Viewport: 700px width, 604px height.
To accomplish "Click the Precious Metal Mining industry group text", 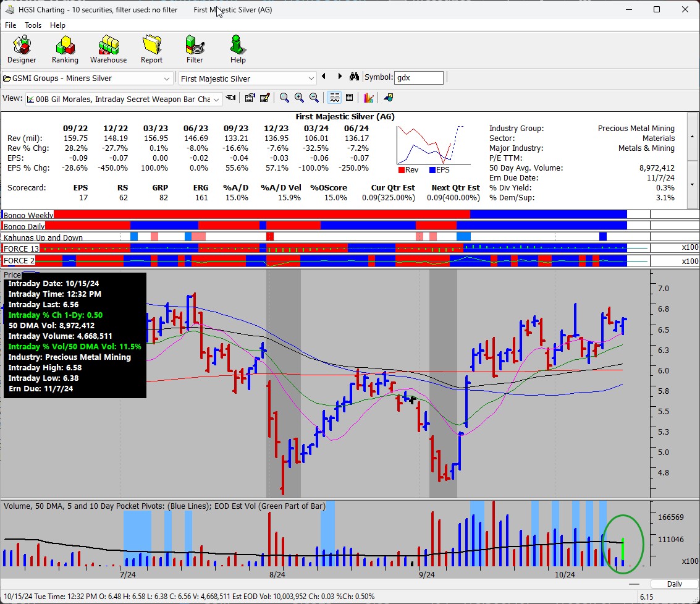I will 636,128.
